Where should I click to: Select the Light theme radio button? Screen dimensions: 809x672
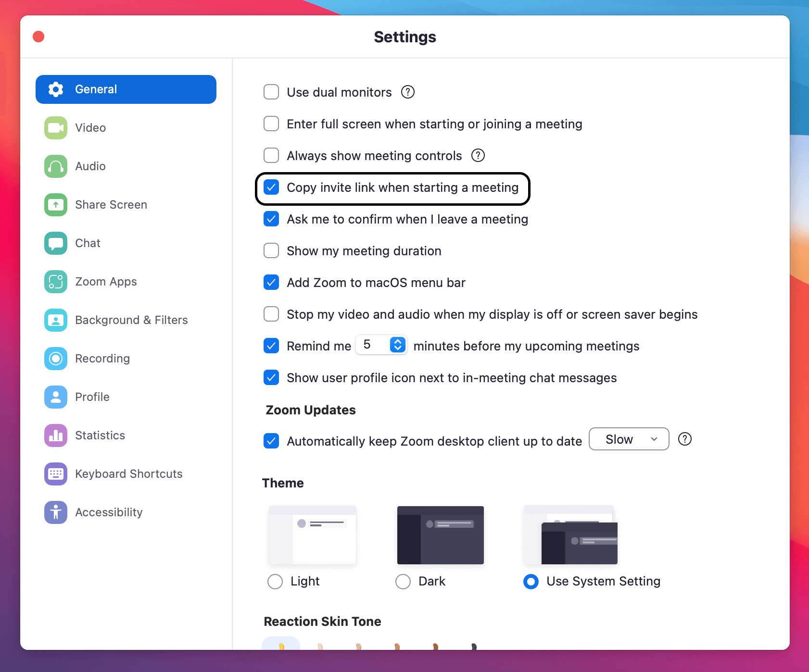[275, 582]
